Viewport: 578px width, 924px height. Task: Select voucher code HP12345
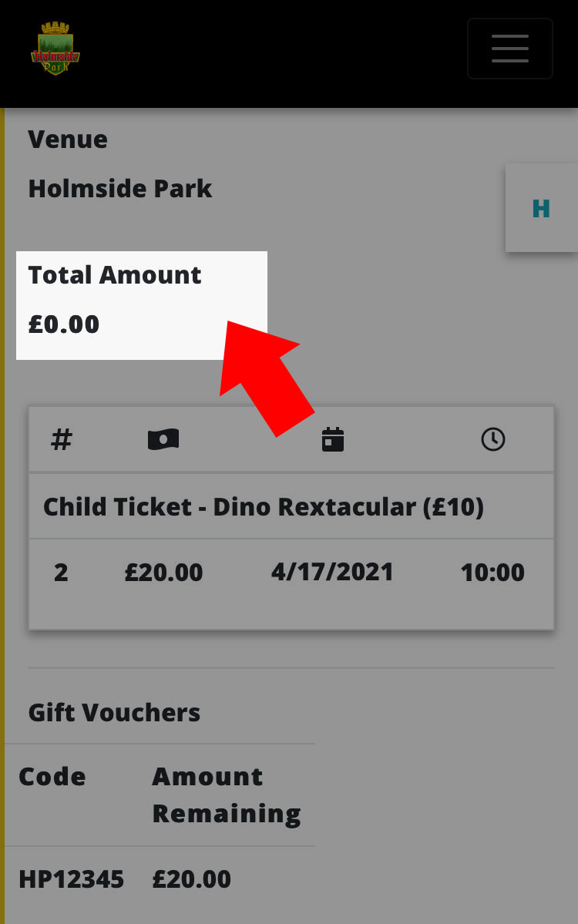pyautogui.click(x=72, y=879)
